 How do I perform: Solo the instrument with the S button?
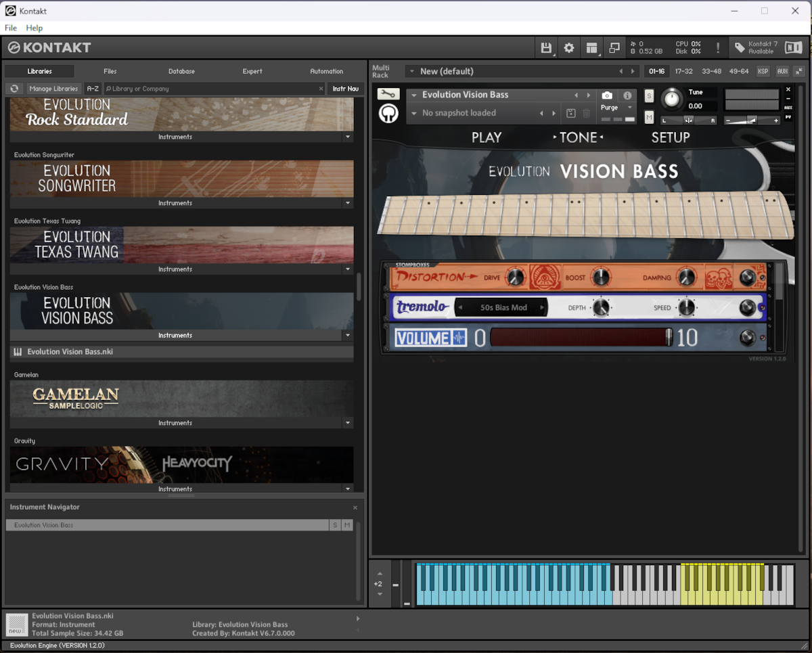pyautogui.click(x=650, y=95)
